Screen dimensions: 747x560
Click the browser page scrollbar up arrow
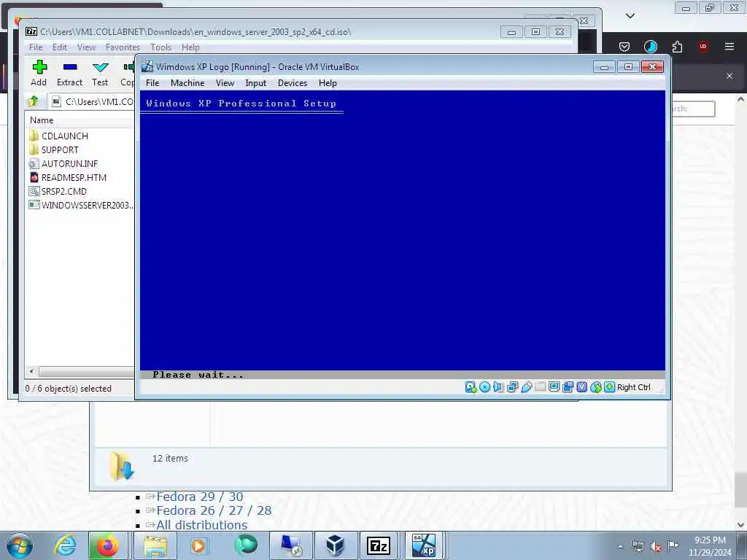point(740,99)
